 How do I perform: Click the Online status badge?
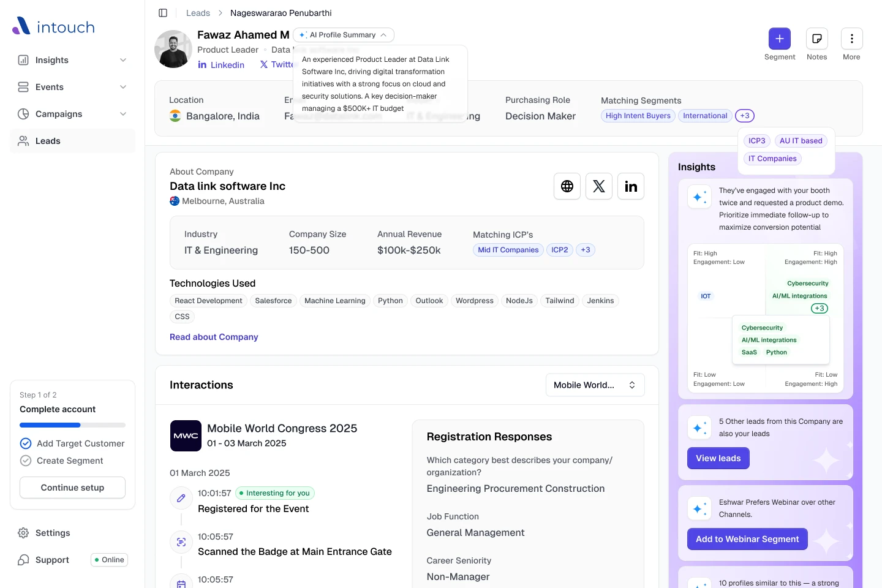coord(109,560)
